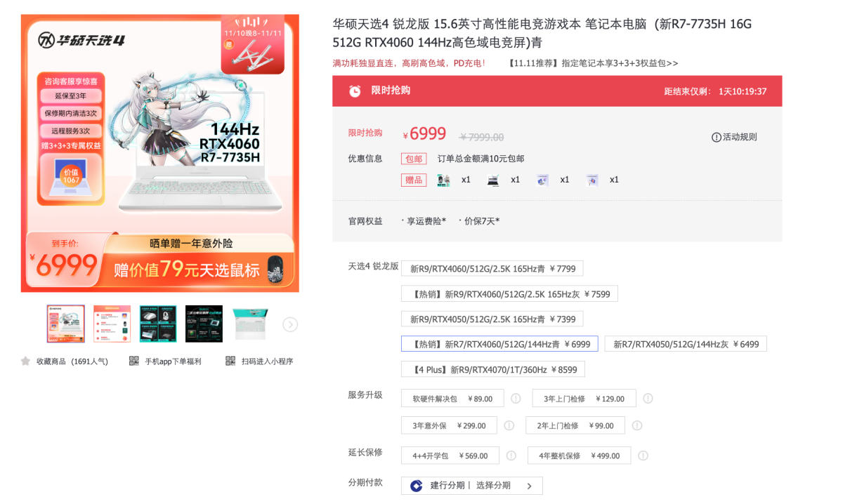Select the second product thumbnail
This screenshot has height=504, width=843.
click(x=112, y=324)
